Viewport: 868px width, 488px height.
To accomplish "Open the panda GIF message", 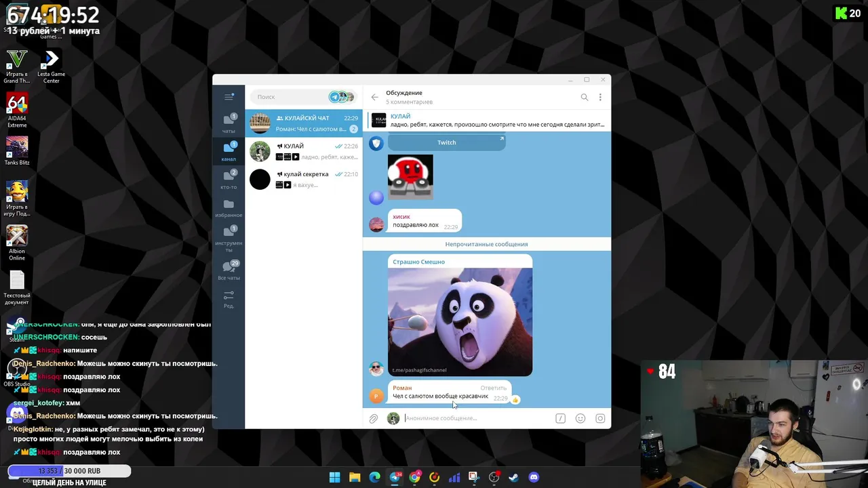I will [x=460, y=322].
